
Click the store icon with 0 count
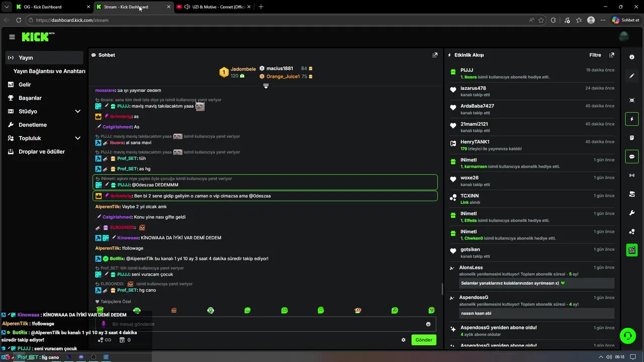125,340
